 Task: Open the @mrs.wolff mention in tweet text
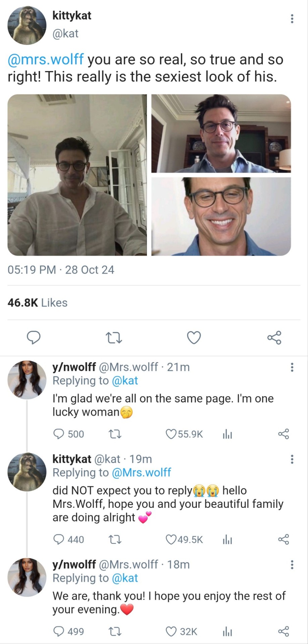46,59
